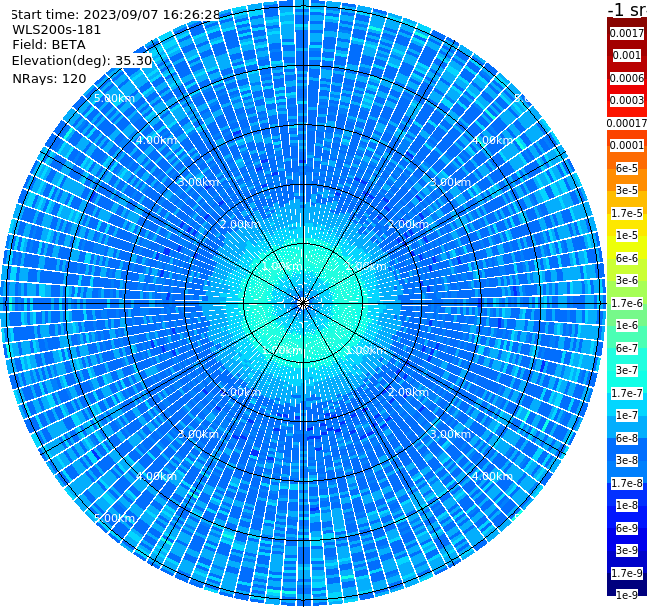
Task: Click the 6e-6 colorbar label
Action: [x=627, y=258]
